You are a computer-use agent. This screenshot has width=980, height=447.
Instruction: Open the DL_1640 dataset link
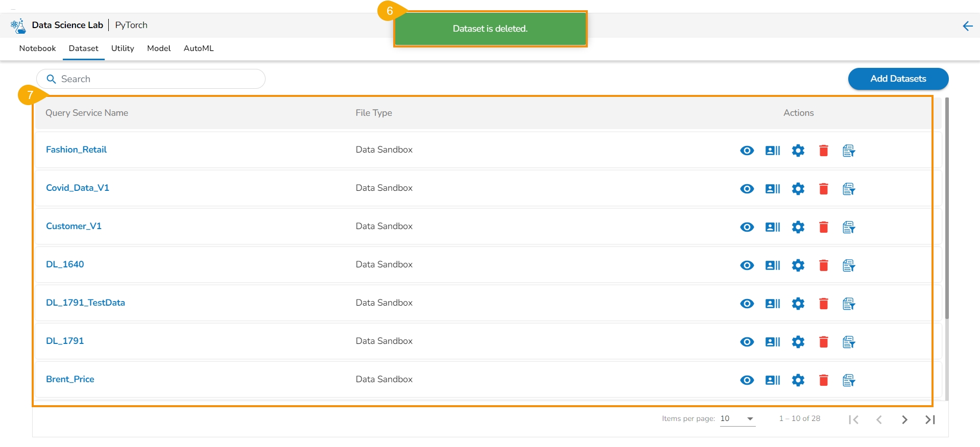pos(65,264)
